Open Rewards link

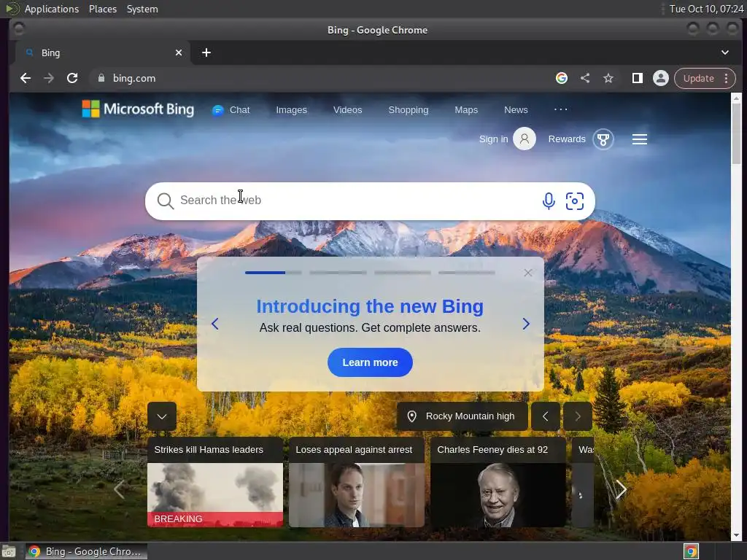tap(567, 139)
